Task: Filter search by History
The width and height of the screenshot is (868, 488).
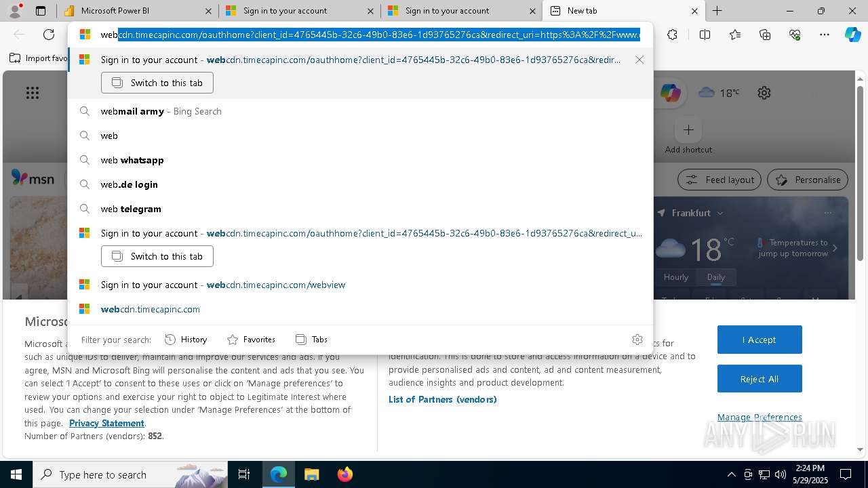Action: pyautogui.click(x=186, y=339)
